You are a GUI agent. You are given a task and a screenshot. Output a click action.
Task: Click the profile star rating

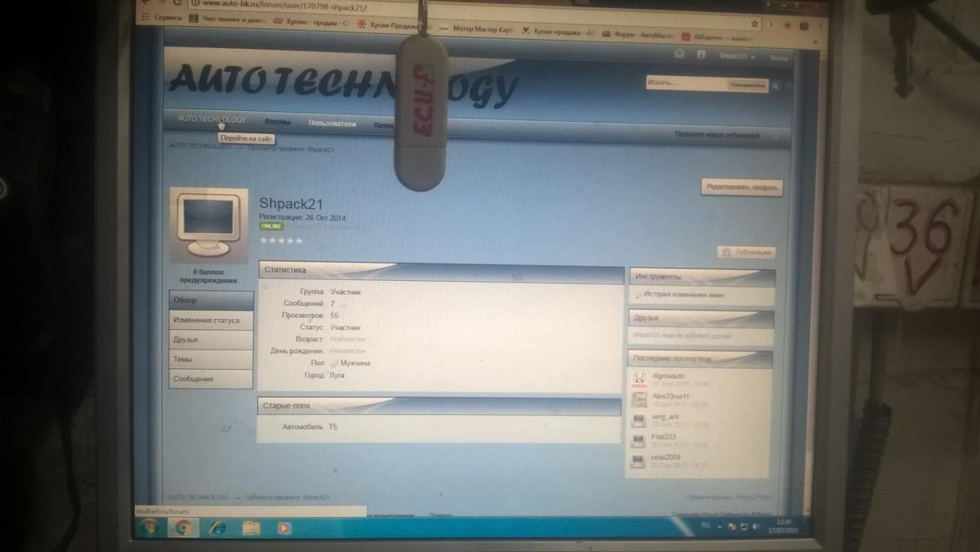(x=281, y=241)
